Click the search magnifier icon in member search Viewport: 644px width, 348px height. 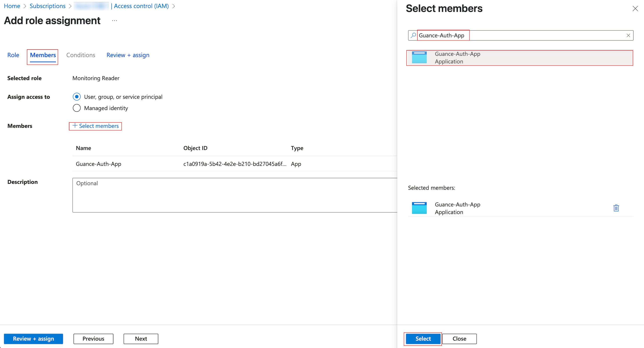click(413, 35)
